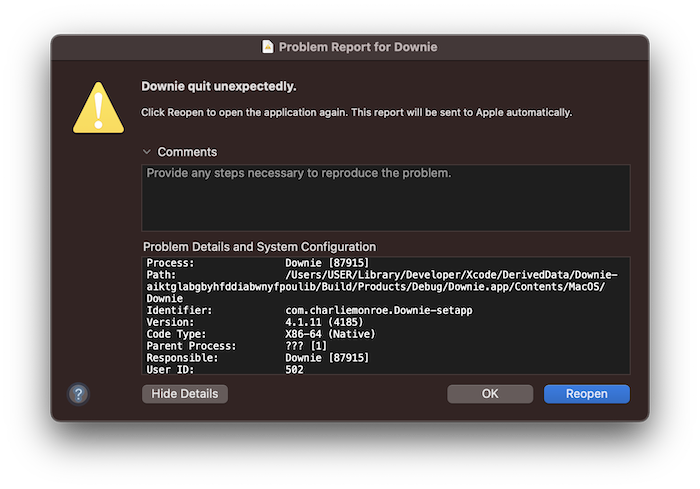This screenshot has width=700, height=489.
Task: Click the Identifier 'com.charliemonroe.Downie-setapp' value
Action: click(379, 310)
